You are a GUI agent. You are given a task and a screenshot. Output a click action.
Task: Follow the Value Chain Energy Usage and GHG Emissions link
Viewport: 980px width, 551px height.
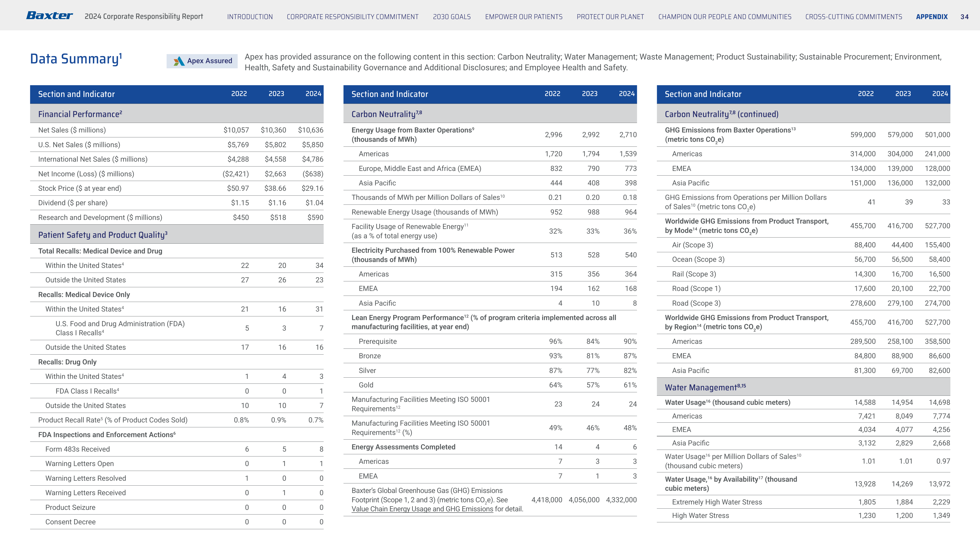[422, 509]
